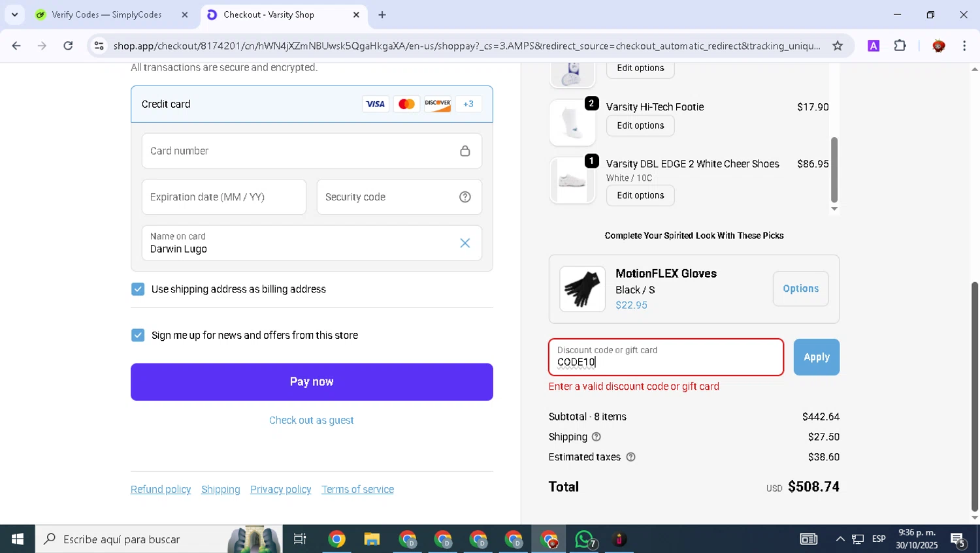
Task: Open the site information icon in address bar
Action: point(99,46)
